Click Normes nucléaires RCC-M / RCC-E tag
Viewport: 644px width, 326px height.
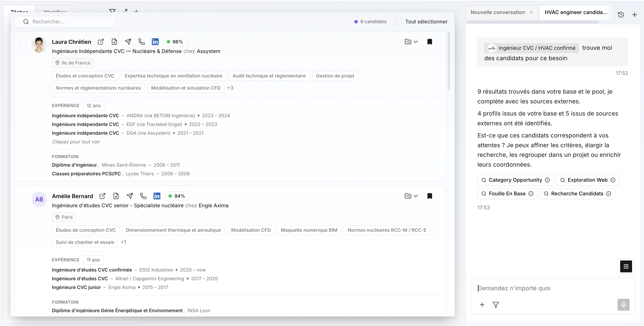coord(387,230)
